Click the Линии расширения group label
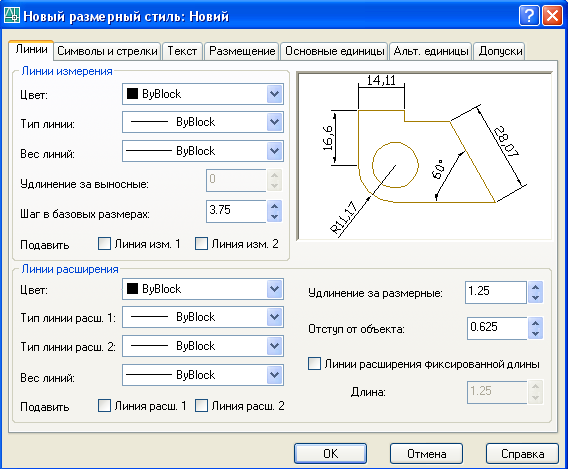Screen dimensions: 568x469 70,269
